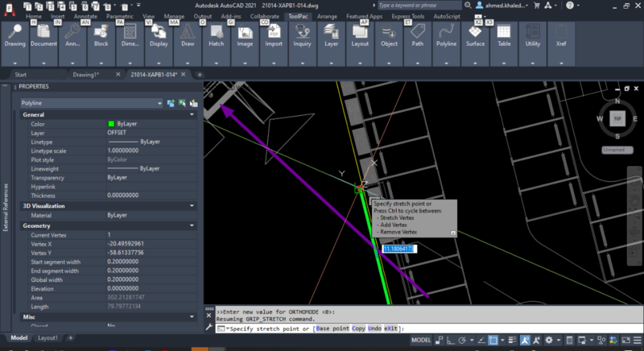Switch to the Layout1 tab
Viewport: 644px width, 351px height.
(x=48, y=338)
